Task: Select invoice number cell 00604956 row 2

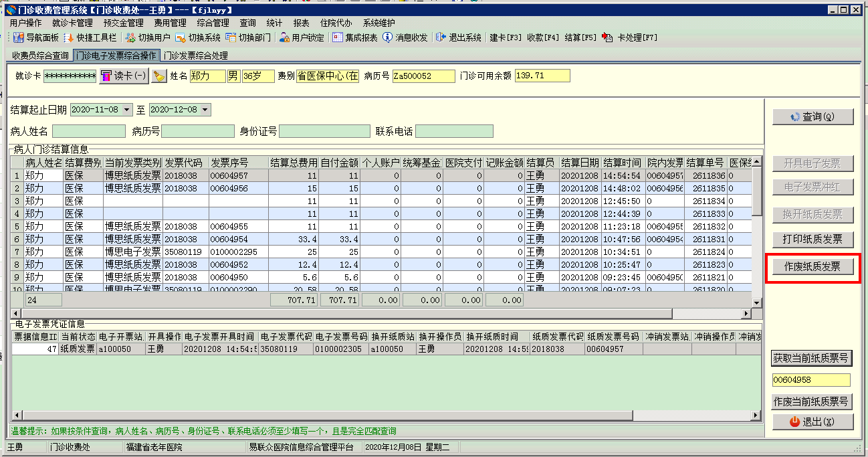Action: click(238, 188)
